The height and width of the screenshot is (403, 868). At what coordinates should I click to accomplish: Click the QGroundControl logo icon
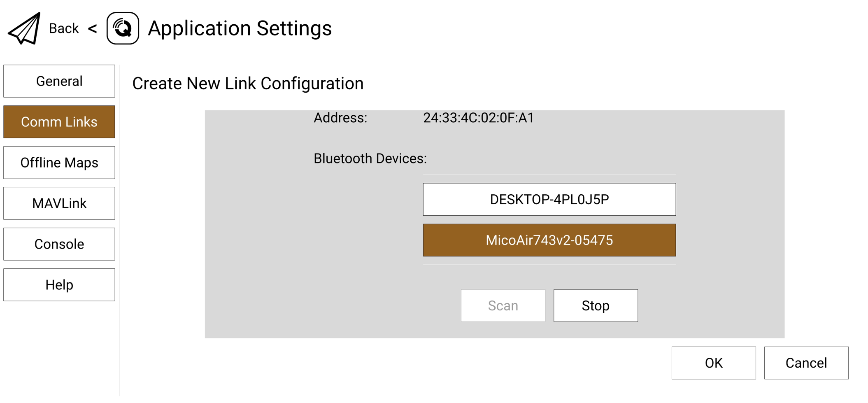123,28
